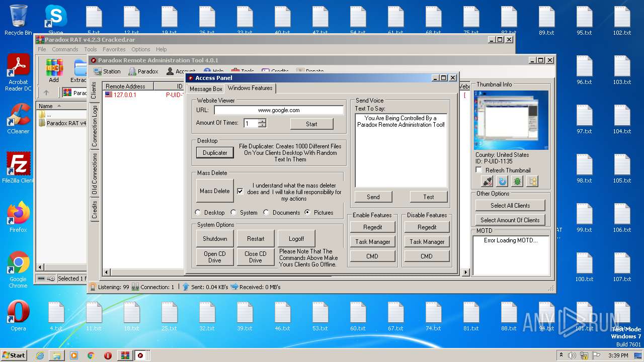644x362 pixels.
Task: Click the Text To Say text area
Action: pos(401,150)
